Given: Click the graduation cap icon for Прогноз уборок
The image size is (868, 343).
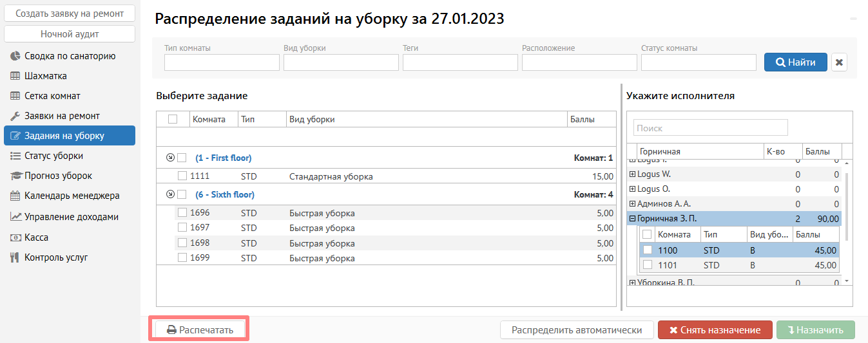Looking at the screenshot, I should 15,176.
